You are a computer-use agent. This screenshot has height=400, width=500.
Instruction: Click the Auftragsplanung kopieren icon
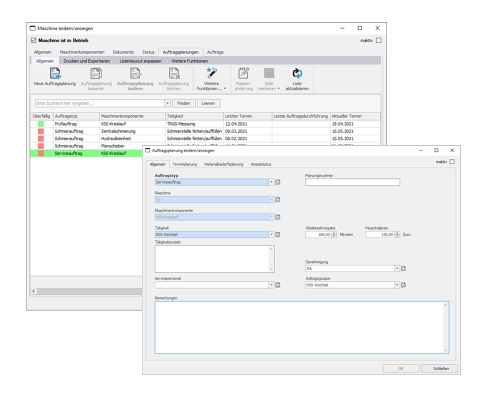tap(96, 73)
